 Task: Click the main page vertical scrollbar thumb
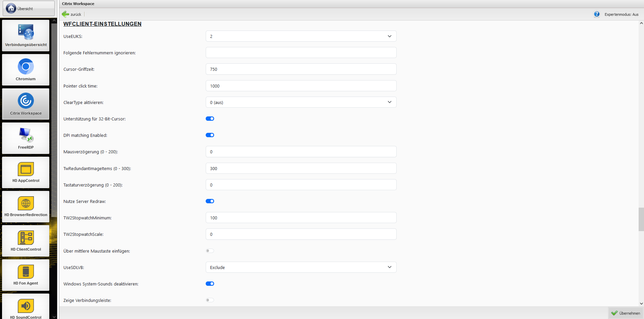(641, 219)
